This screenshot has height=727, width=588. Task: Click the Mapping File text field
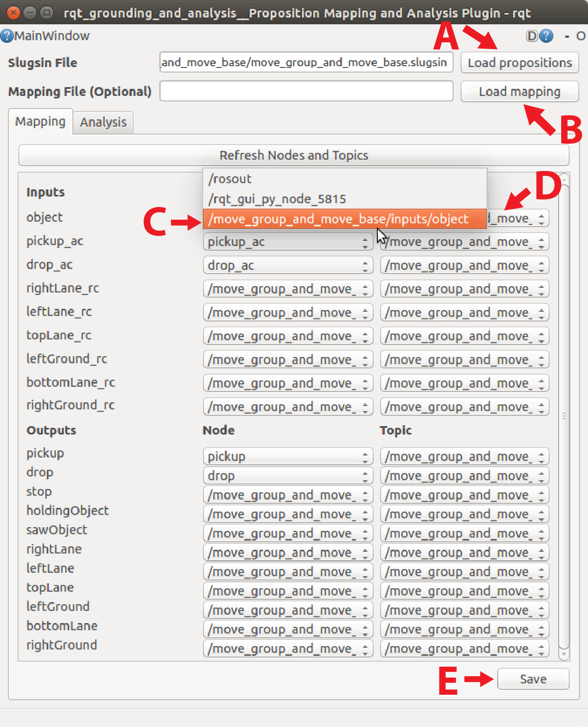[306, 91]
